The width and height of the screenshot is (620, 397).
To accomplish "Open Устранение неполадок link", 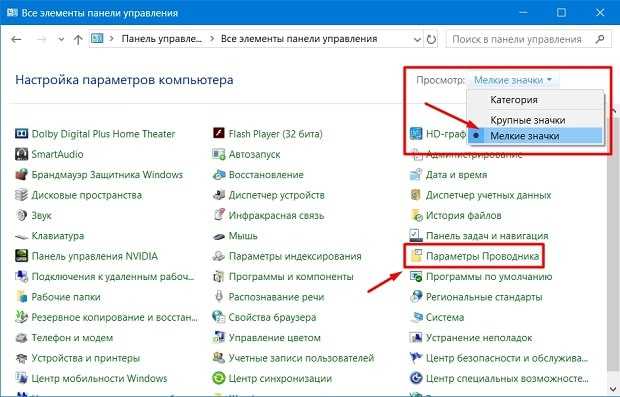I will tap(479, 338).
